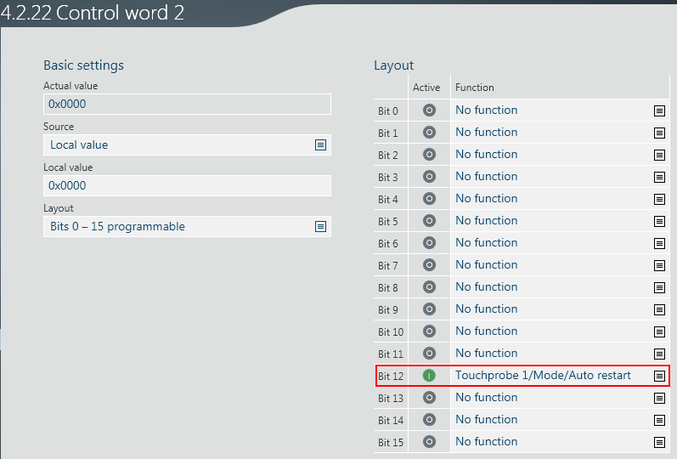Enable the Bit 6 active indicator

pos(429,243)
